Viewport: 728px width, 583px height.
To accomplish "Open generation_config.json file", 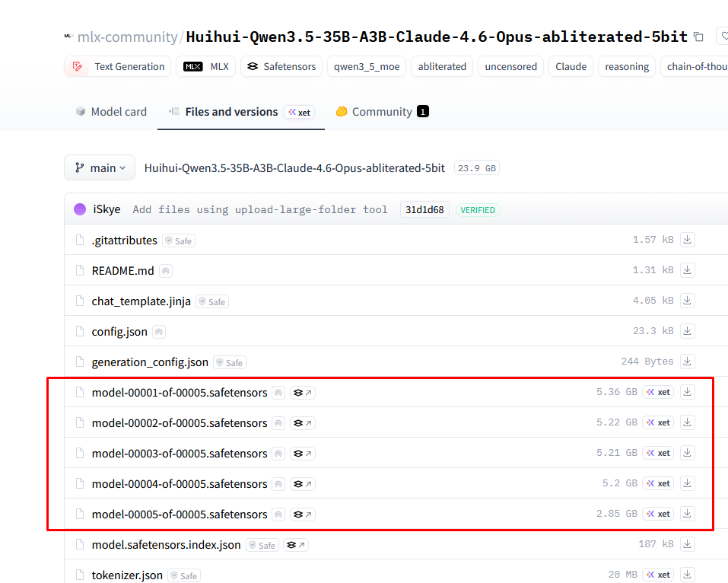I will pos(150,362).
